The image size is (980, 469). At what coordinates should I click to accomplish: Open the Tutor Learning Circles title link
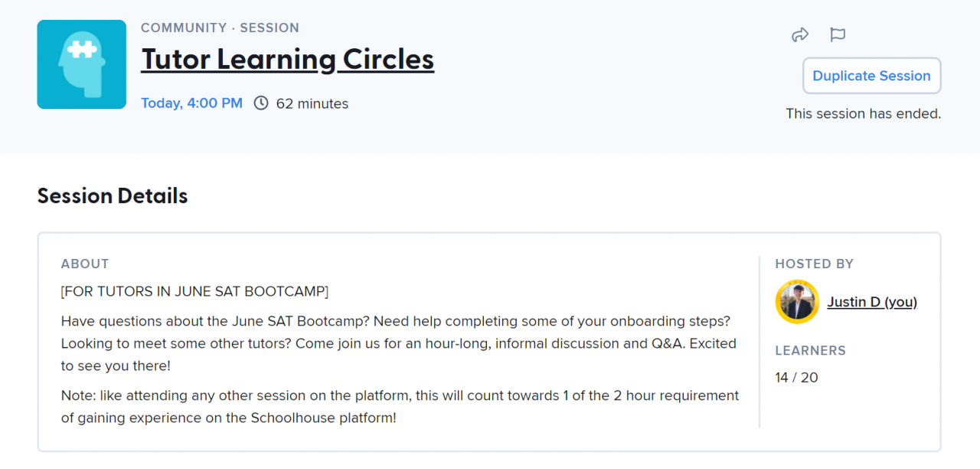pos(287,59)
